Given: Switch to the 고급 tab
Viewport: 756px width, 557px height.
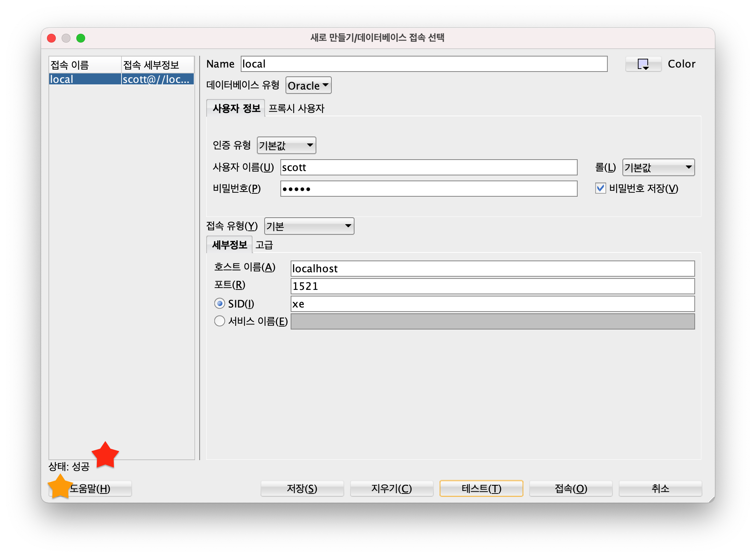Looking at the screenshot, I should click(264, 245).
